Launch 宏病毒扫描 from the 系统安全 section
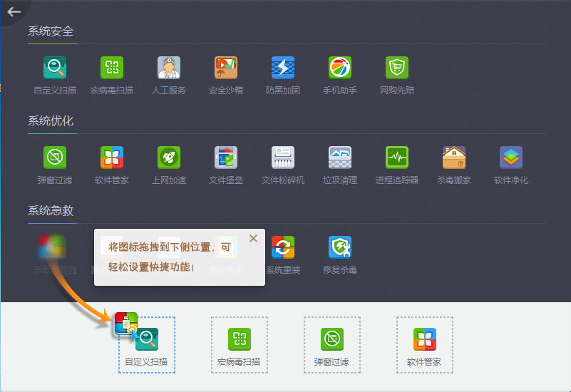Image resolution: width=571 pixels, height=392 pixels. tap(112, 75)
